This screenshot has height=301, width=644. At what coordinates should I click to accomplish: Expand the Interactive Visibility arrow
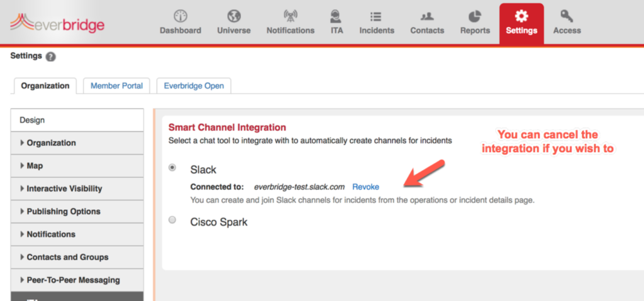click(x=22, y=189)
